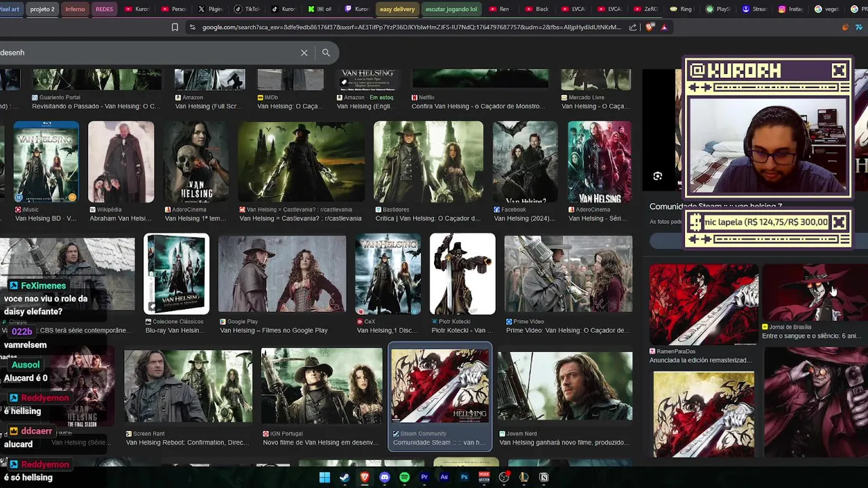Open Spotify from the taskbar

[404, 477]
